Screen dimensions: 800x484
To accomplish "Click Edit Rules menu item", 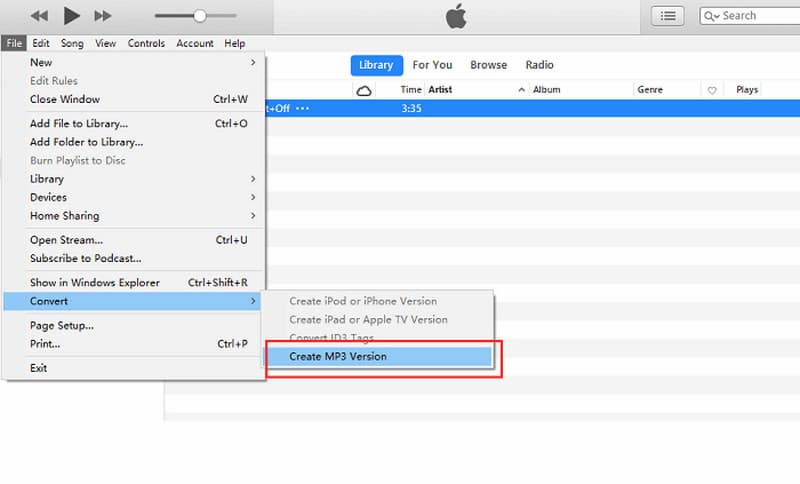I will [134, 81].
